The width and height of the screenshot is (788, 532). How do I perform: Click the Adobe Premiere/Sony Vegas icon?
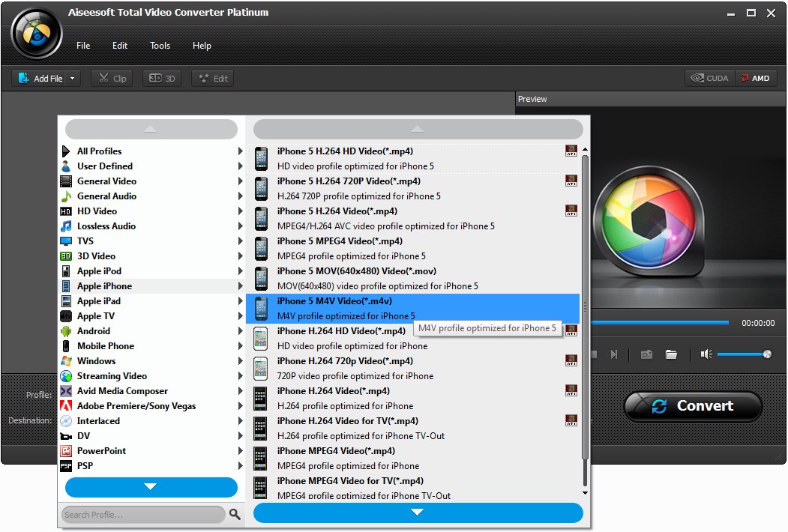(66, 406)
